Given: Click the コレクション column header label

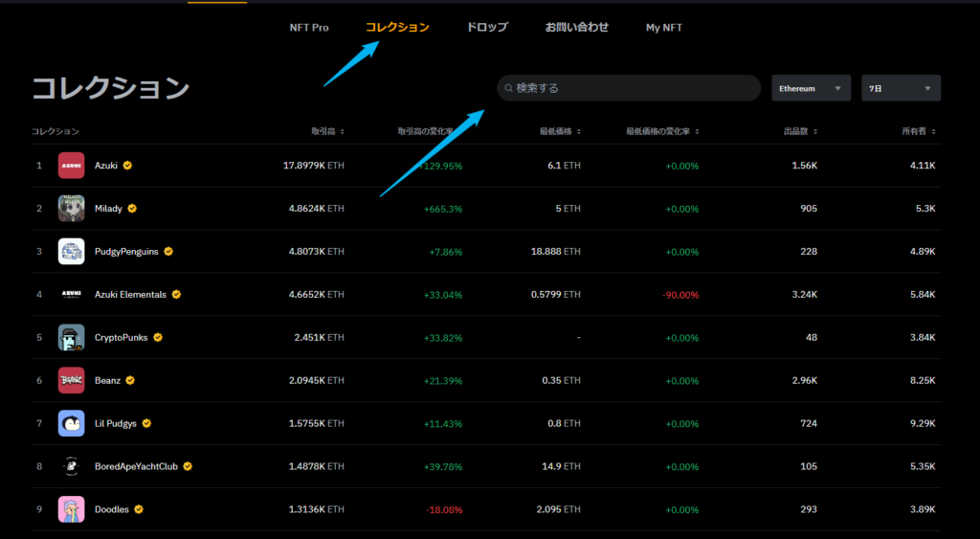Looking at the screenshot, I should [56, 131].
